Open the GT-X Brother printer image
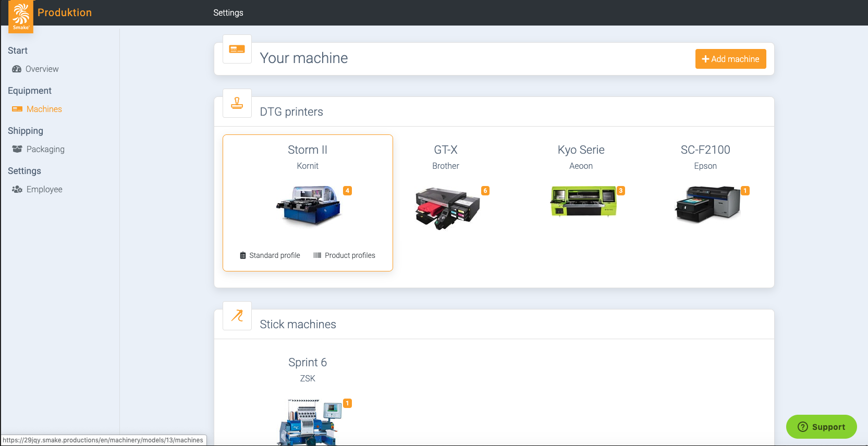The height and width of the screenshot is (446, 868). 447,208
